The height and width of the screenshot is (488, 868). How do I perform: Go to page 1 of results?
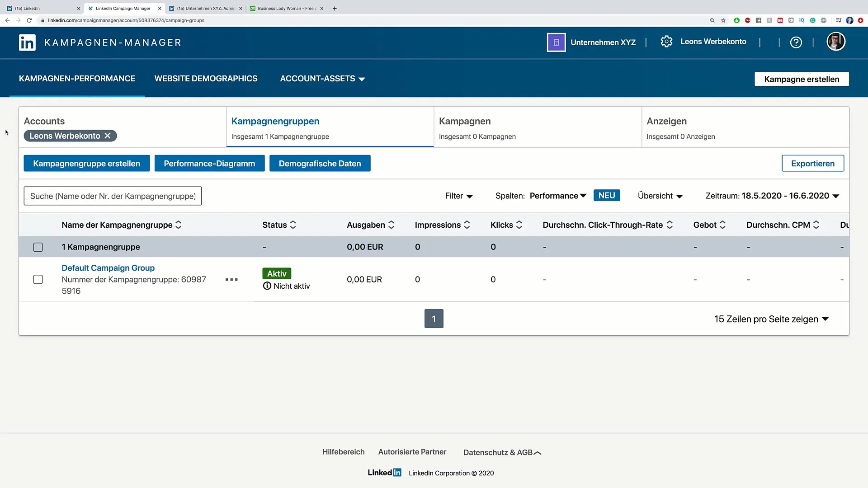434,319
